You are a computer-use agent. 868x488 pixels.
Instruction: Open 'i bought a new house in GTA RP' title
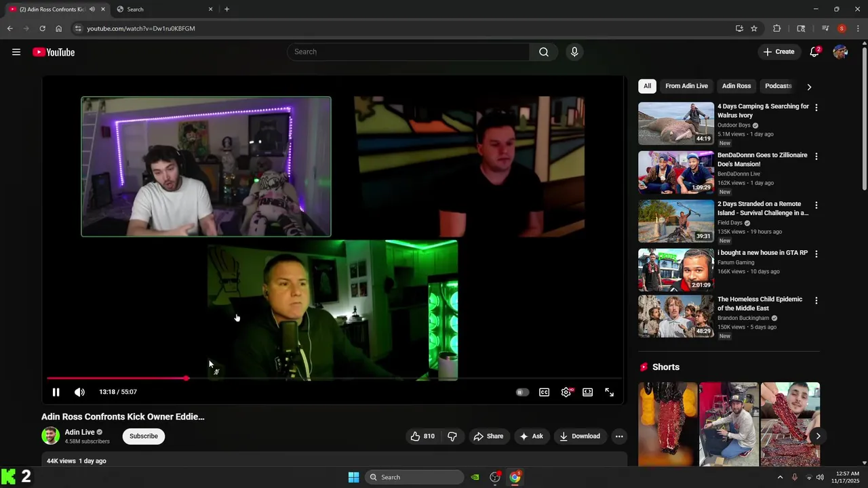[763, 253]
